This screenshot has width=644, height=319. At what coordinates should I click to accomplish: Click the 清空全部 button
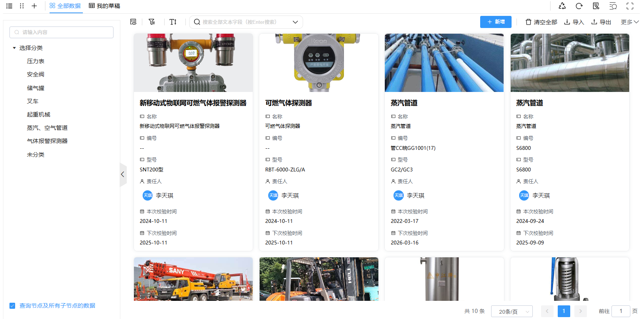[541, 22]
